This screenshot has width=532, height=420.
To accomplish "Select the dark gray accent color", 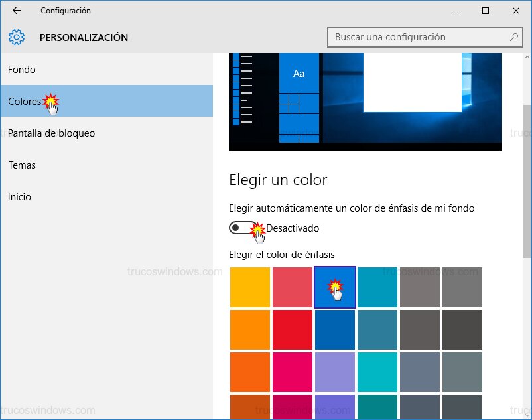I will [462, 330].
